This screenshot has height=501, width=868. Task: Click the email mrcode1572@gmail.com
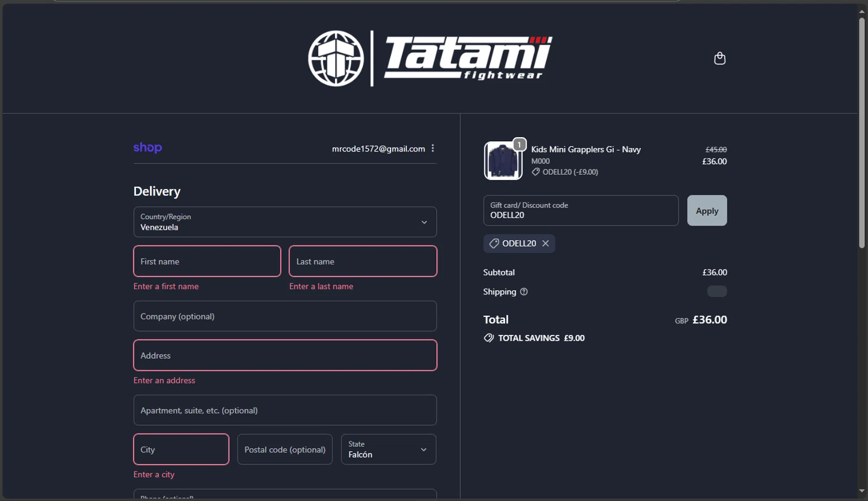(378, 149)
